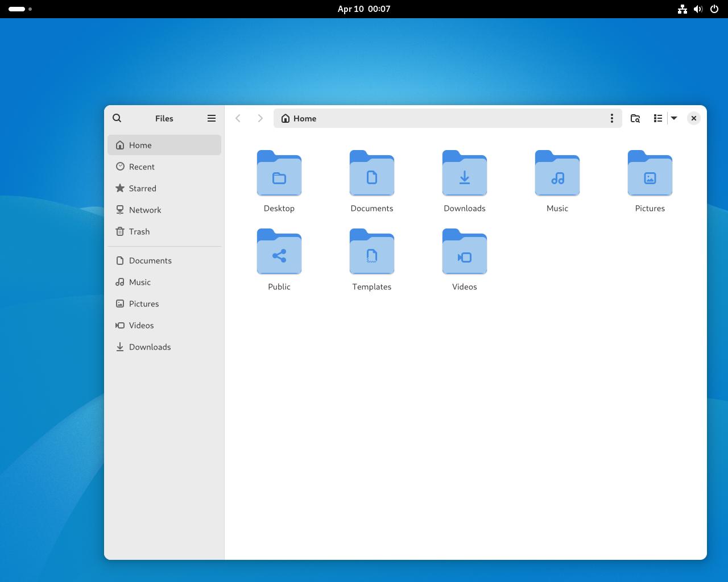
Task: Open the Music sidebar bookmark
Action: click(164, 282)
